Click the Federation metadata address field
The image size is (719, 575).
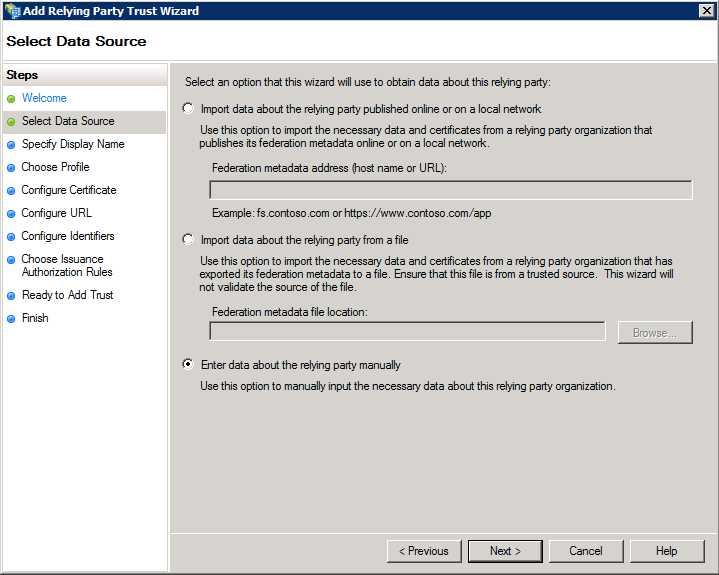pos(450,190)
